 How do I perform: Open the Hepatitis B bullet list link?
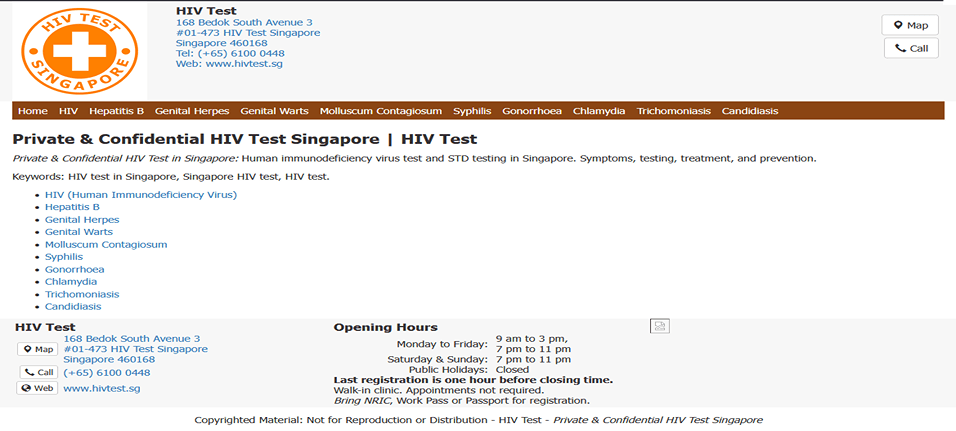tap(73, 207)
